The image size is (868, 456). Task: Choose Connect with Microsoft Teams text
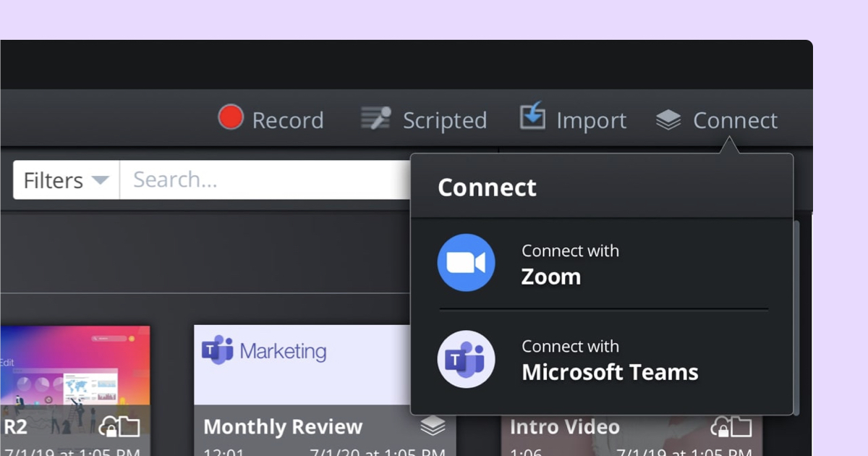tap(610, 360)
